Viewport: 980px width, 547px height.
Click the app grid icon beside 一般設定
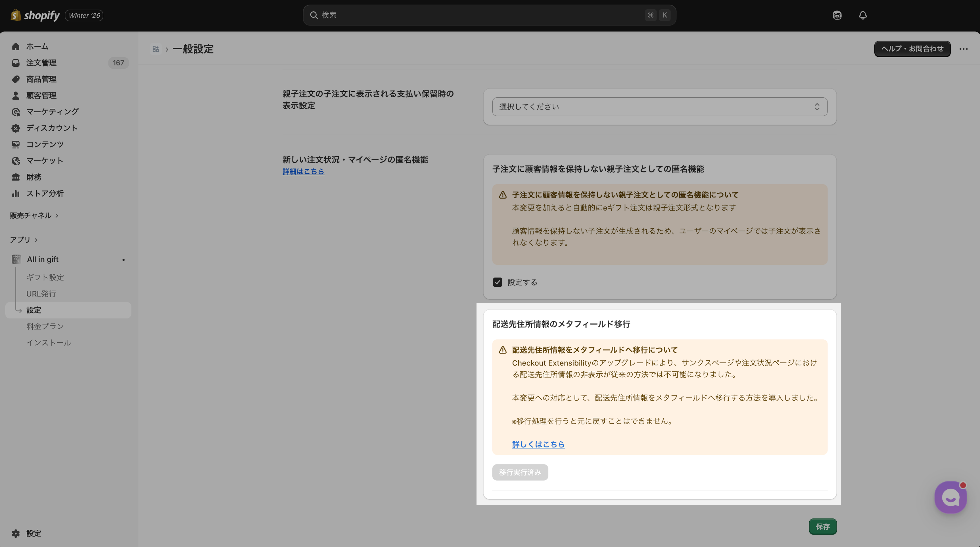tap(156, 49)
